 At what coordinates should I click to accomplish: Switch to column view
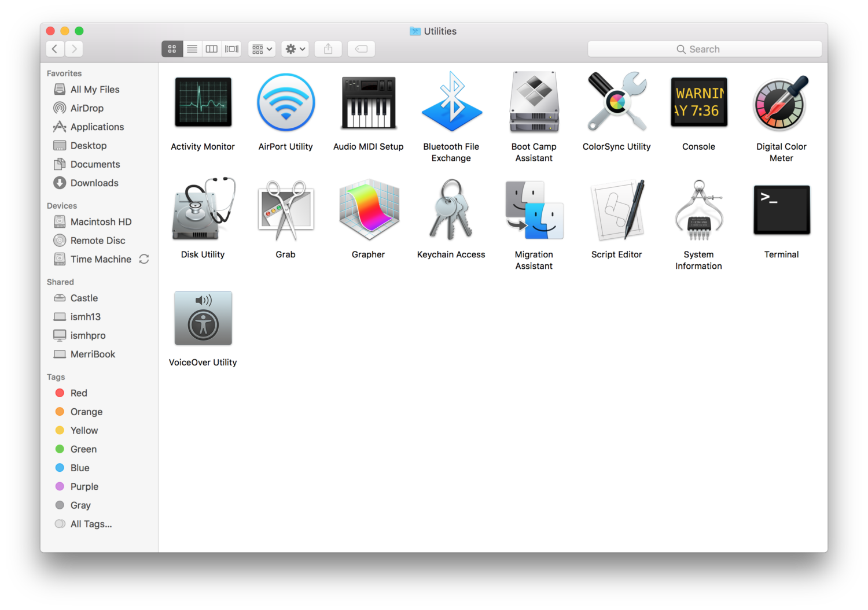pyautogui.click(x=211, y=49)
